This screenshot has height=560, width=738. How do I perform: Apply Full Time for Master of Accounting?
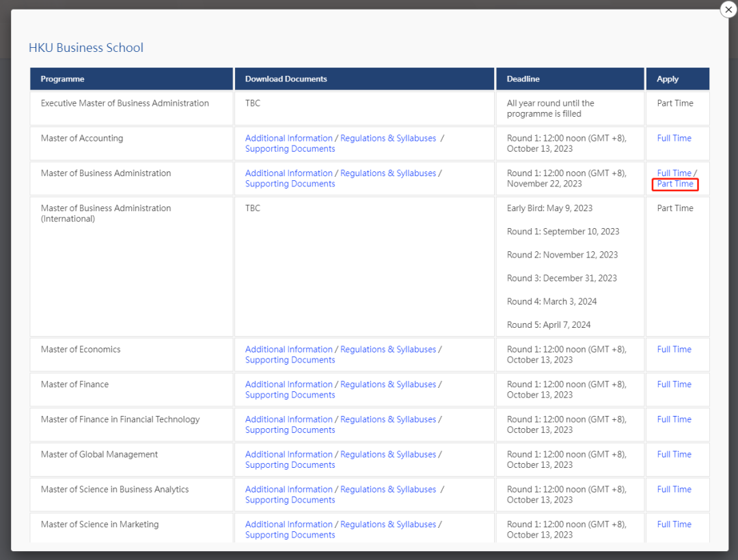tap(674, 138)
